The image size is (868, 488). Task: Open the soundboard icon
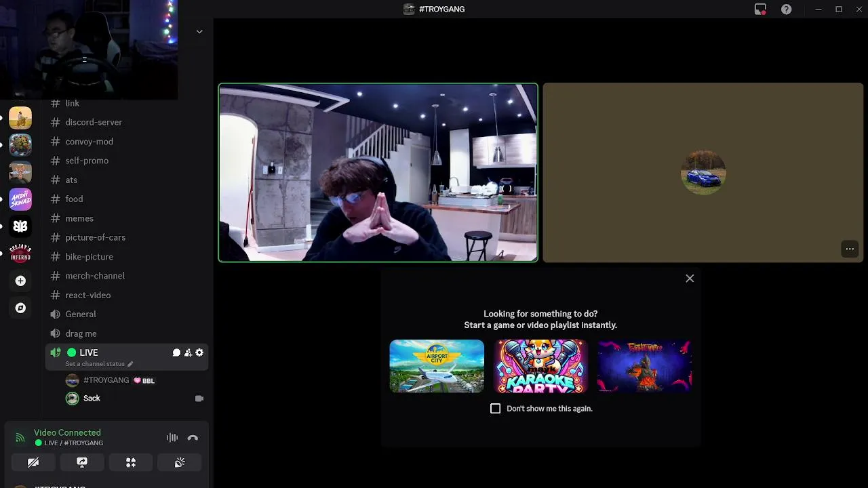[180, 462]
